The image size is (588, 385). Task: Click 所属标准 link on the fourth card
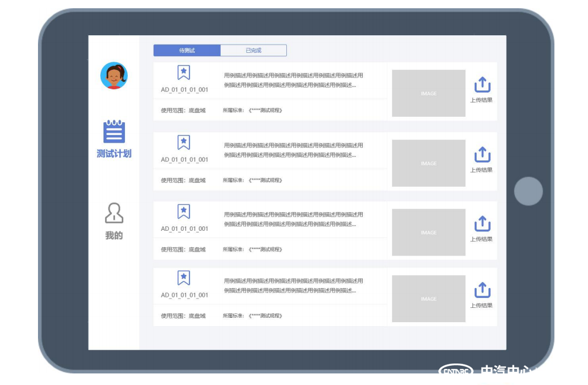(253, 316)
